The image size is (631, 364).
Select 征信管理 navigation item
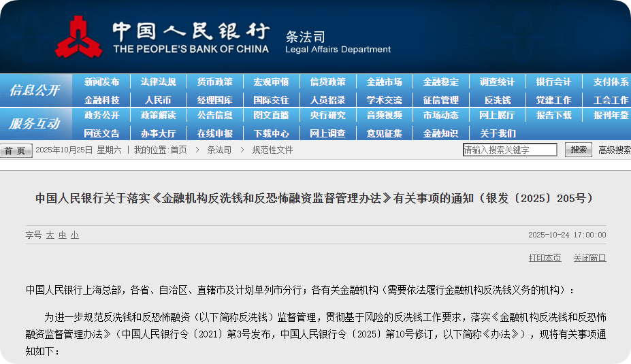pyautogui.click(x=440, y=100)
